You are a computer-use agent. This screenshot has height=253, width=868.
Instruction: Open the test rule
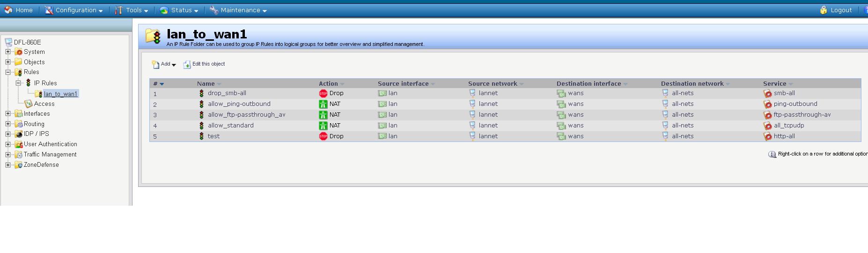(x=214, y=136)
